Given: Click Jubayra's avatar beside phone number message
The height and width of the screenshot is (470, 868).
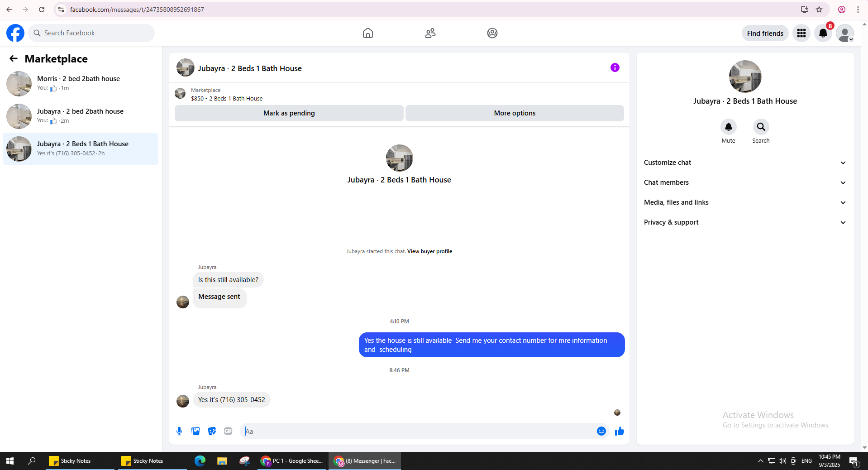Looking at the screenshot, I should (x=183, y=401).
